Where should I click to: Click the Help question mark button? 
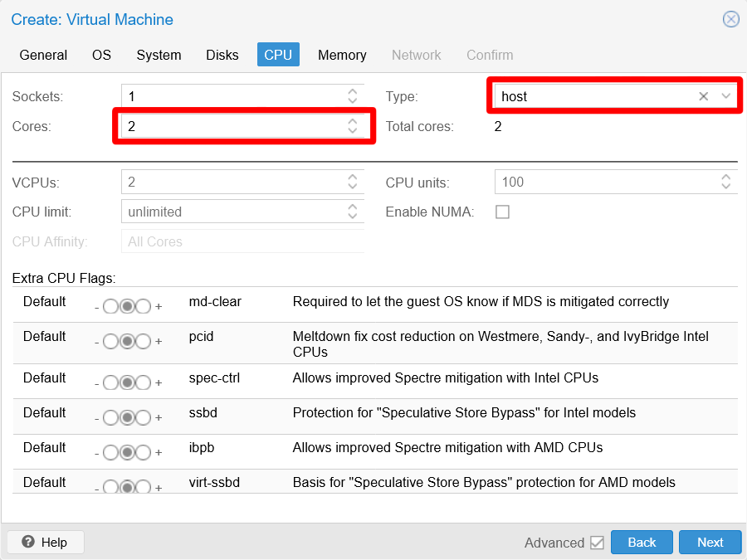pyautogui.click(x=45, y=542)
